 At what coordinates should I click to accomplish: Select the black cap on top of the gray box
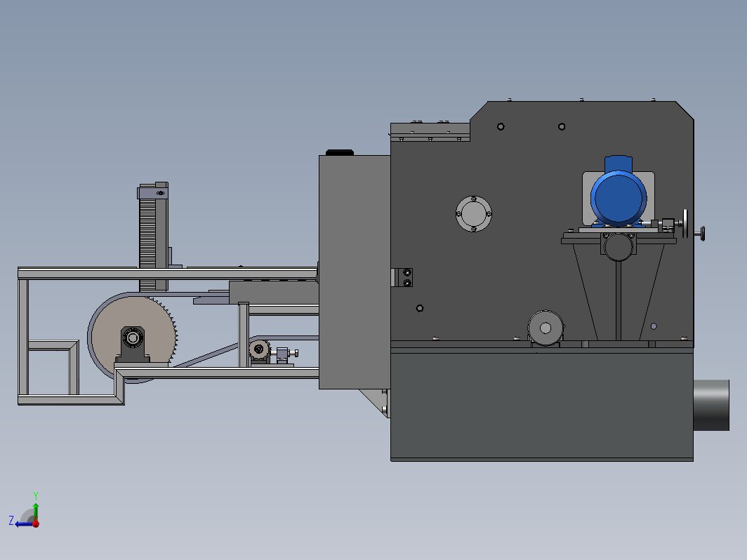pos(340,152)
